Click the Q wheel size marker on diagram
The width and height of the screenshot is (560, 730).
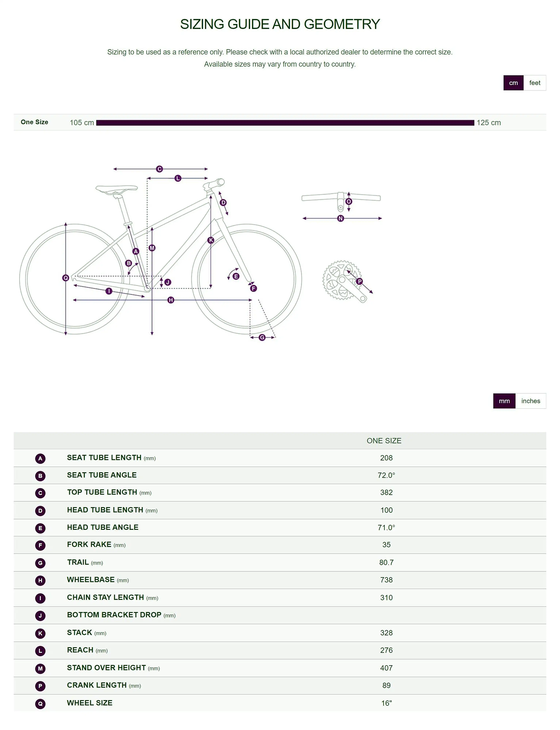(x=66, y=278)
